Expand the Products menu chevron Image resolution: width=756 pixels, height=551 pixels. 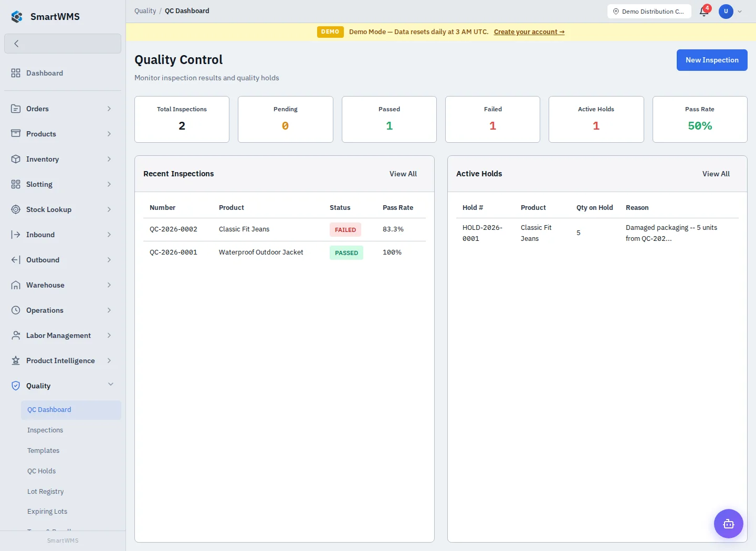coord(109,134)
